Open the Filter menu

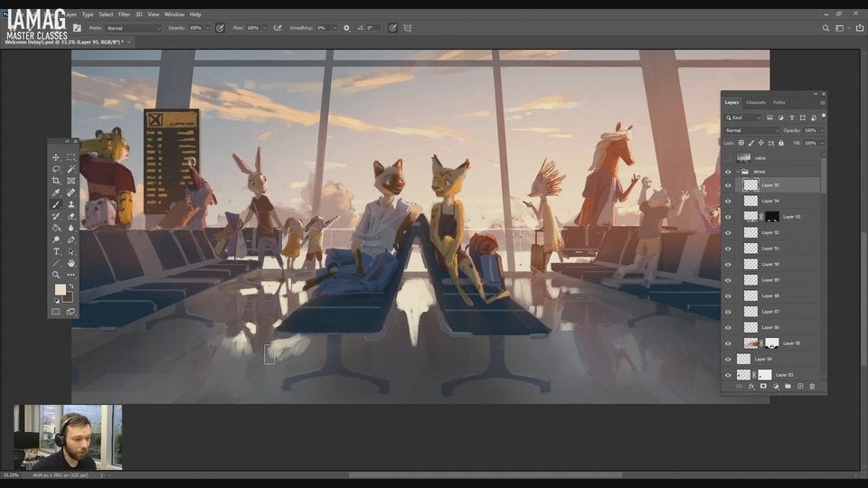[x=123, y=14]
